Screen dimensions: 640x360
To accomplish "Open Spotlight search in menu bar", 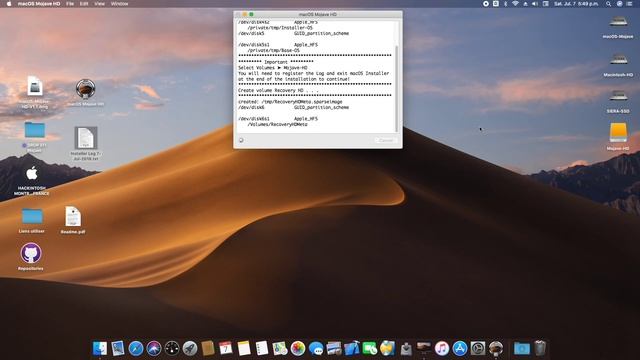I will [x=608, y=4].
